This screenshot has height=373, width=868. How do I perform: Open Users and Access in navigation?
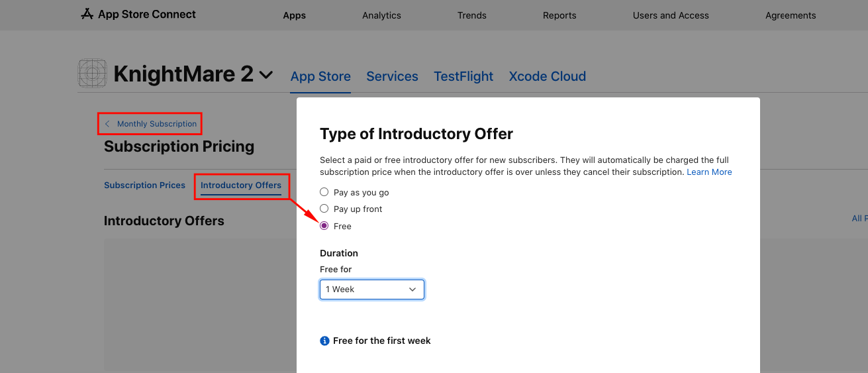671,15
